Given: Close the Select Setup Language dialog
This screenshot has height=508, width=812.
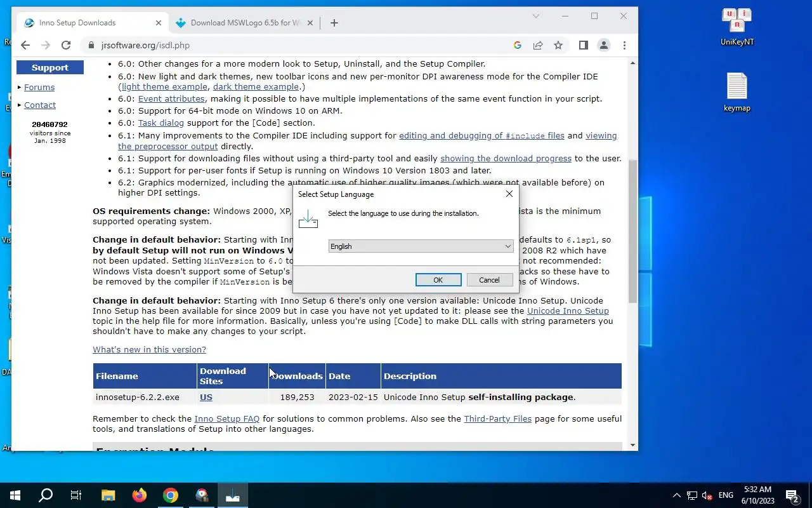Looking at the screenshot, I should pyautogui.click(x=509, y=194).
